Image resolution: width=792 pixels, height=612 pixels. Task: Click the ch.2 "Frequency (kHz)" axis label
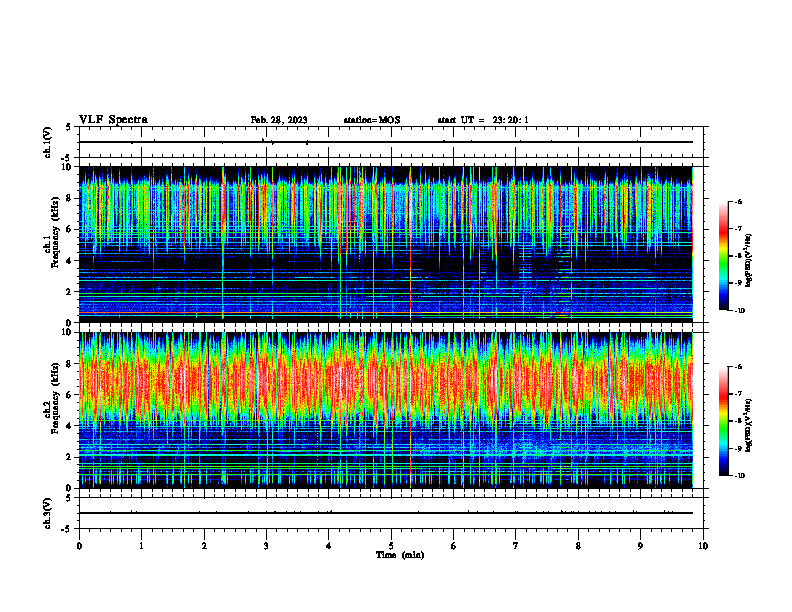click(54, 398)
